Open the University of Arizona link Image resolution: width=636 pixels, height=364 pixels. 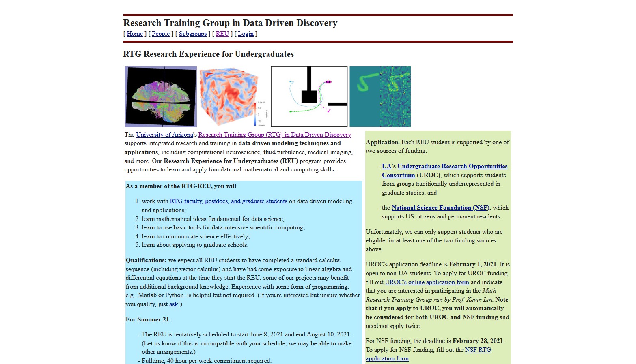tap(164, 135)
